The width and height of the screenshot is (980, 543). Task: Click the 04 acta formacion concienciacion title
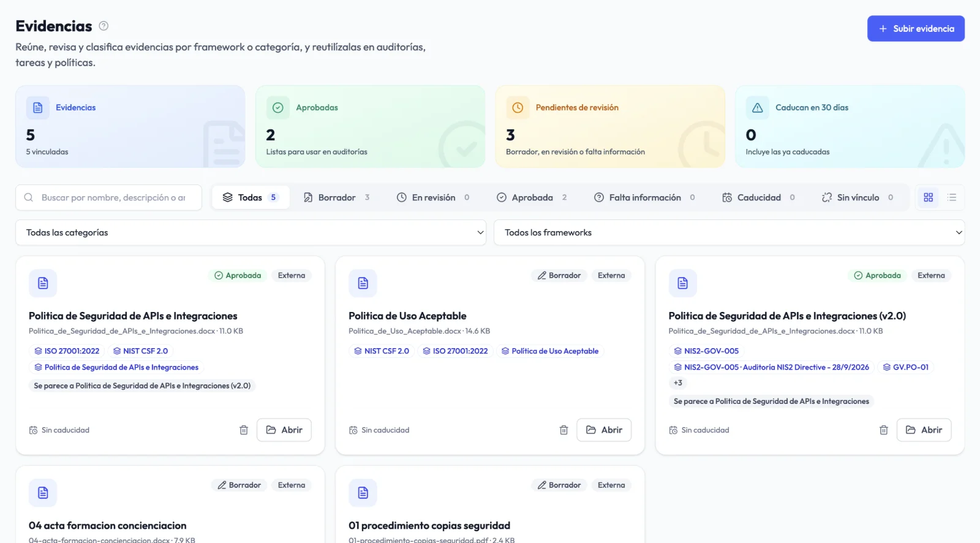(108, 526)
